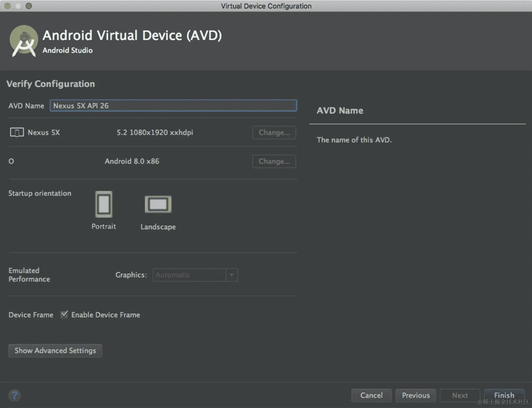This screenshot has width=532, height=408.
Task: Toggle Enable Device Frame checkbox
Action: (x=64, y=314)
